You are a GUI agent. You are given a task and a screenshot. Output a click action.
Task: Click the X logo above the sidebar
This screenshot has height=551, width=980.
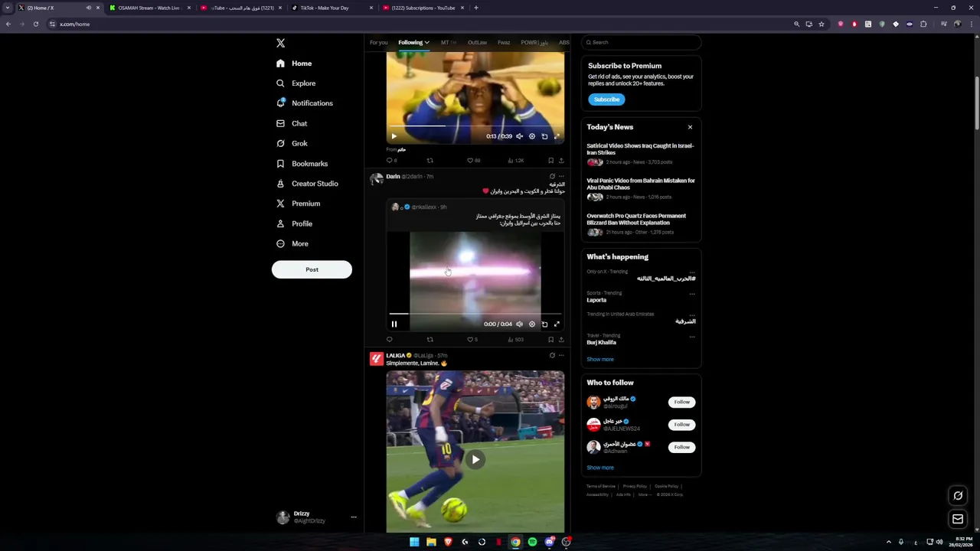pos(280,44)
